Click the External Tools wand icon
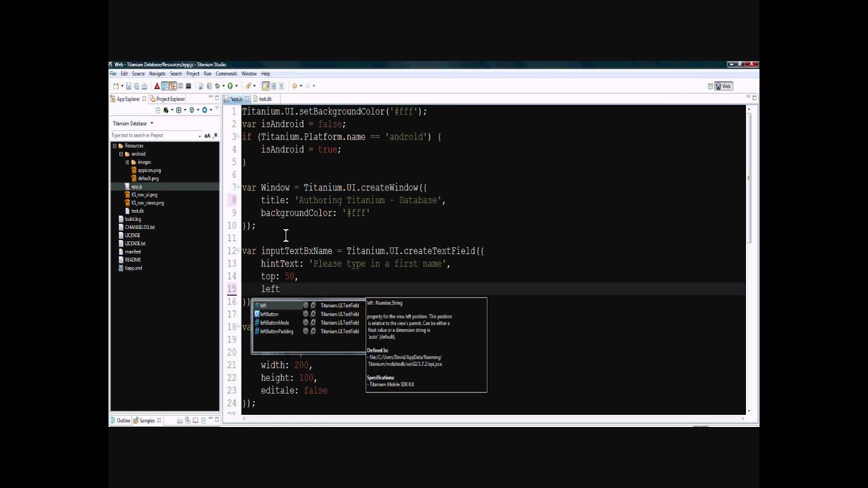The height and width of the screenshot is (488, 868). tap(248, 86)
